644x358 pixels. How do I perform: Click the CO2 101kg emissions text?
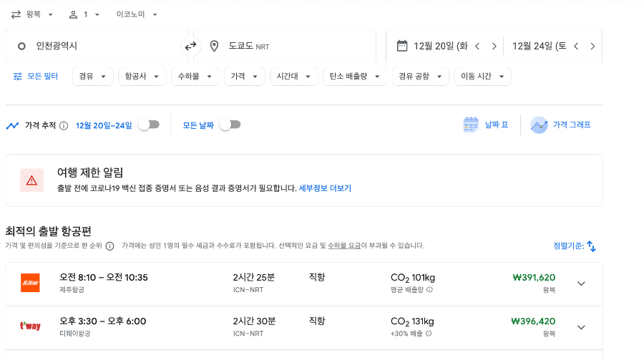(413, 279)
